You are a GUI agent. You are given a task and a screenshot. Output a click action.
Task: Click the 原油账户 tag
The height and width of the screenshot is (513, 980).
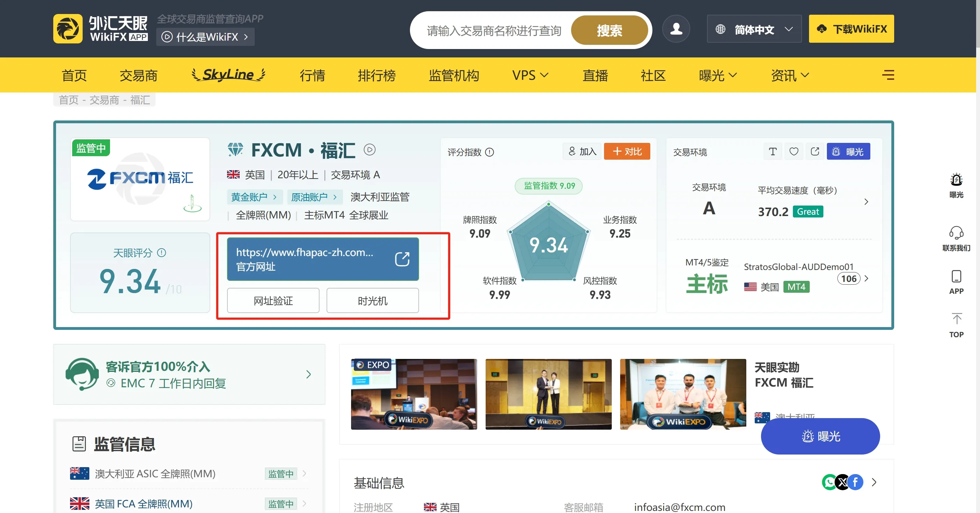coord(314,196)
